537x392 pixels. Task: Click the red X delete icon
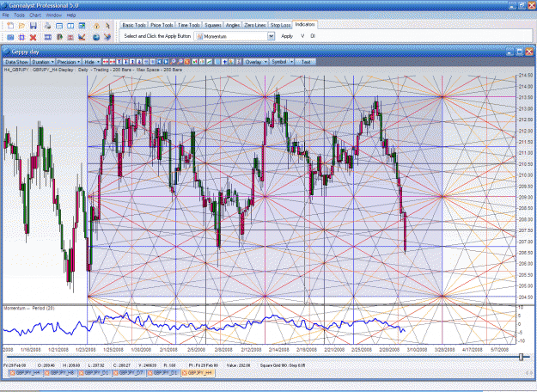pyautogui.click(x=33, y=37)
